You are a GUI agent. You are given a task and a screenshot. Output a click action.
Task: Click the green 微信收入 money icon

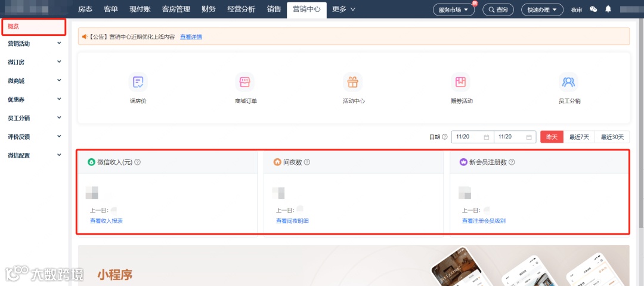tap(91, 162)
